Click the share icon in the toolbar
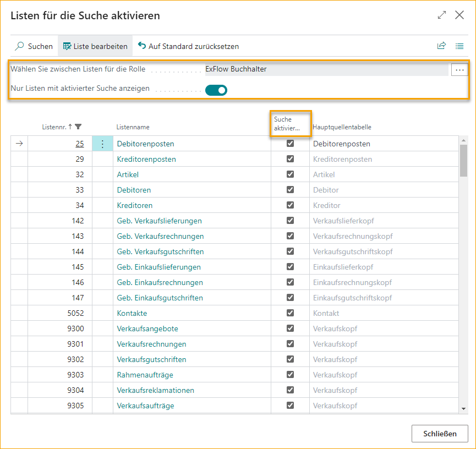 point(441,46)
